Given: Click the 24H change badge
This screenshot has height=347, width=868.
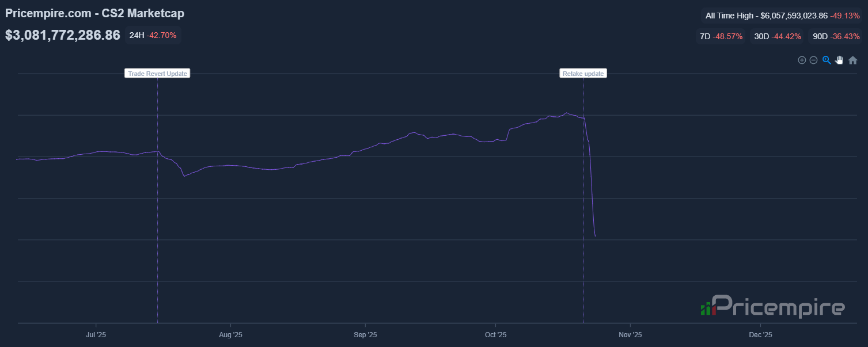Looking at the screenshot, I should 153,35.
